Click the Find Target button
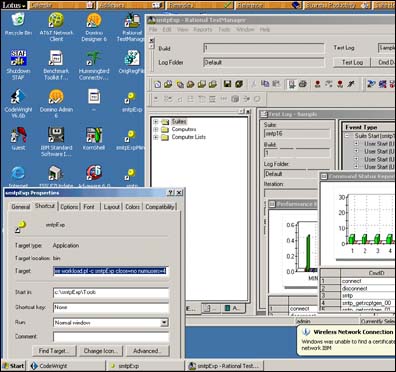 click(54, 351)
